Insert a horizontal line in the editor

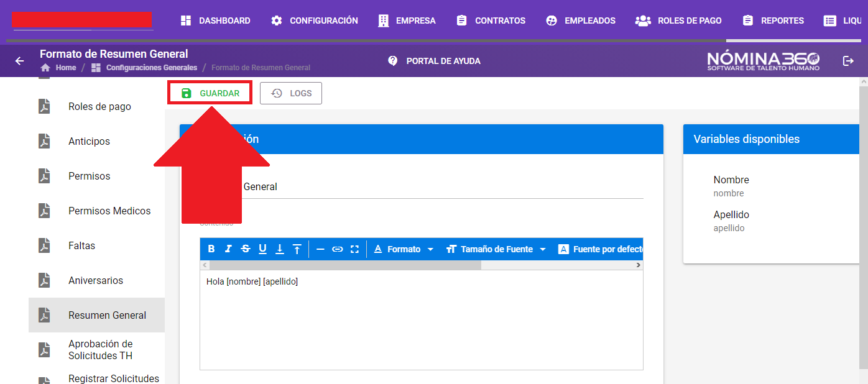[x=320, y=249]
